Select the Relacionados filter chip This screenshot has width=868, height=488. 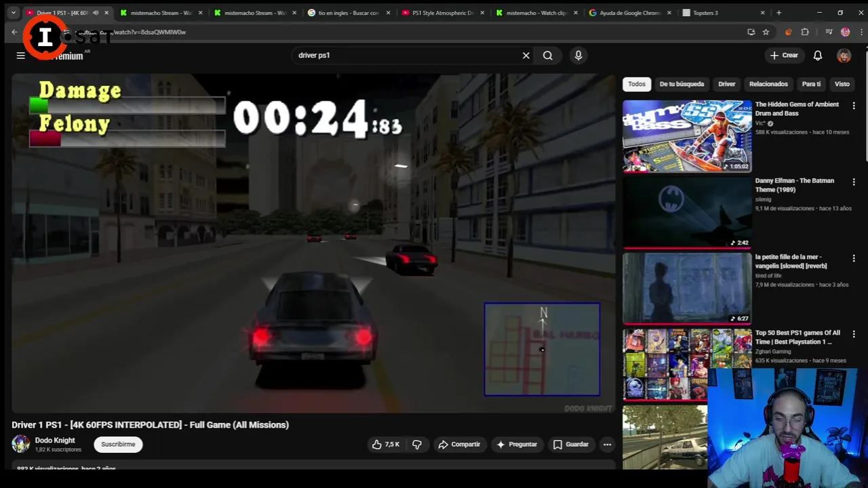[768, 84]
